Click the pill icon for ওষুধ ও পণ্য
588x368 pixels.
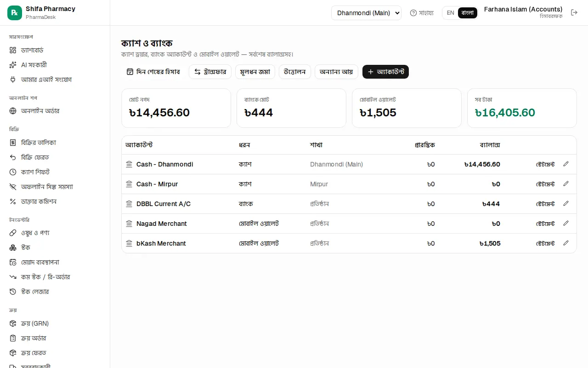pos(13,233)
